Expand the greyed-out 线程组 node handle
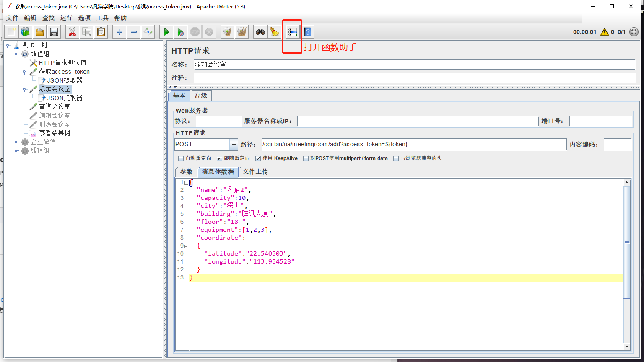The image size is (644, 362). [x=16, y=151]
